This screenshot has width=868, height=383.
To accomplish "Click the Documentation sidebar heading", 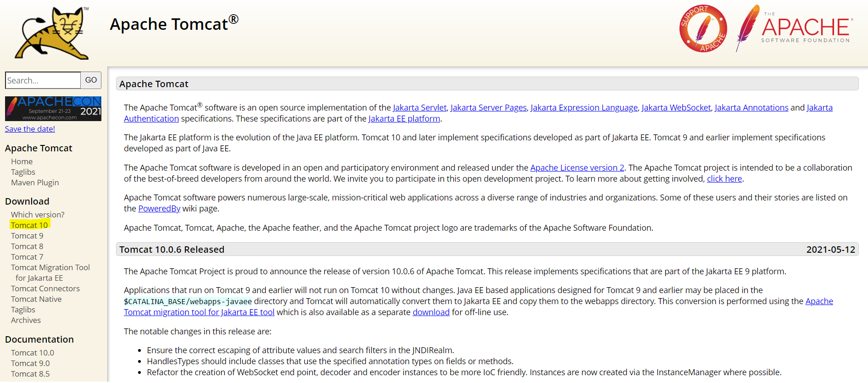I will (x=39, y=339).
